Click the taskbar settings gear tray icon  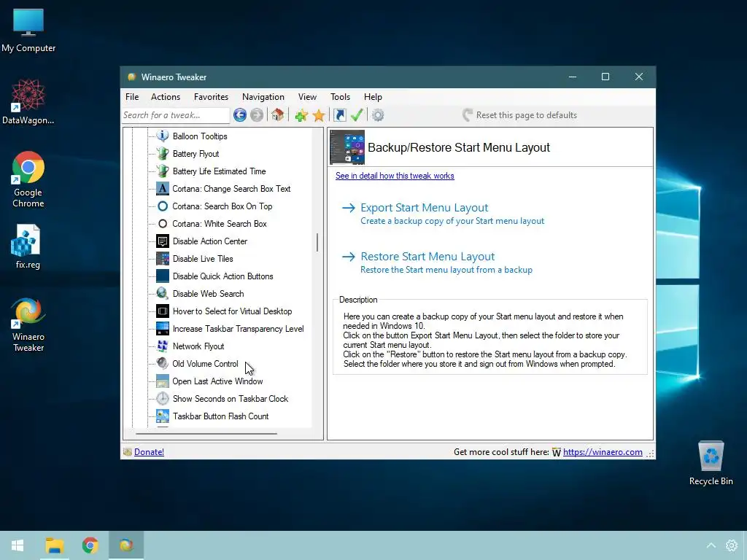tap(731, 545)
